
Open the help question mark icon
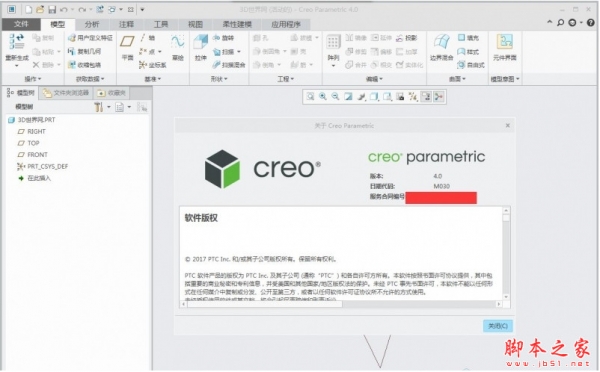click(x=591, y=23)
